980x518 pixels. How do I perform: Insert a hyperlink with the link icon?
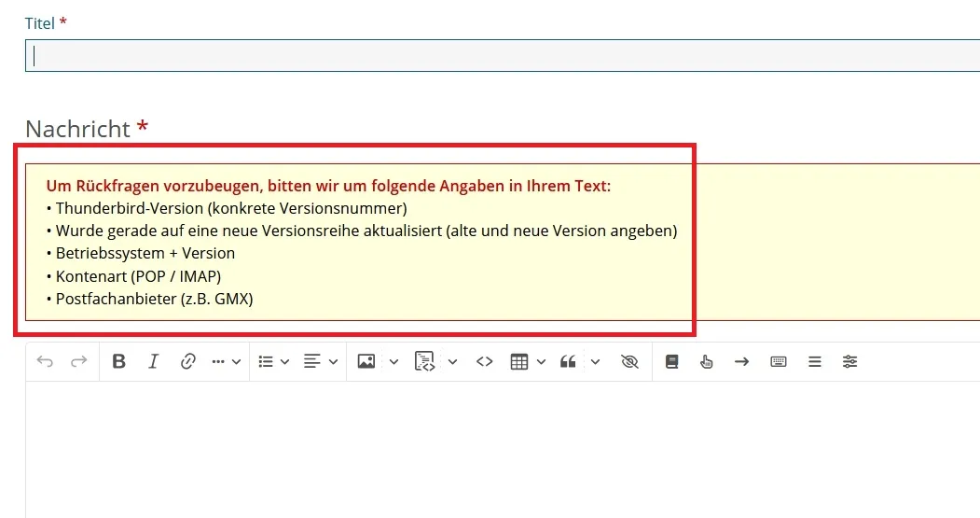(187, 361)
